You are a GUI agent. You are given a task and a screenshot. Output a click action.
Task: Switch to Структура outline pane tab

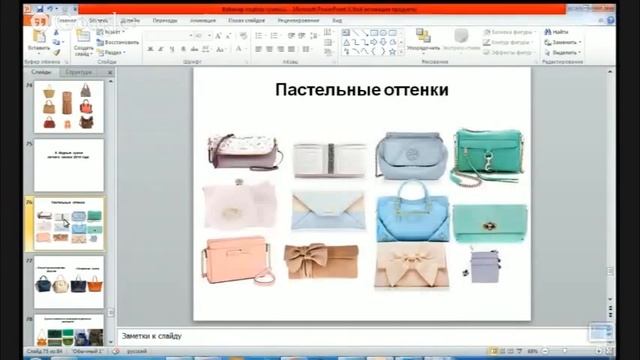click(x=79, y=72)
